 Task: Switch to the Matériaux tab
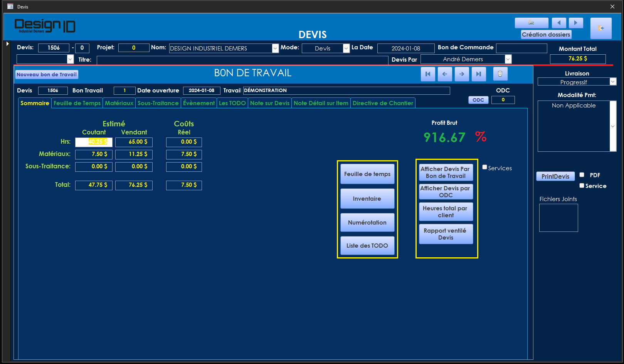pos(119,103)
